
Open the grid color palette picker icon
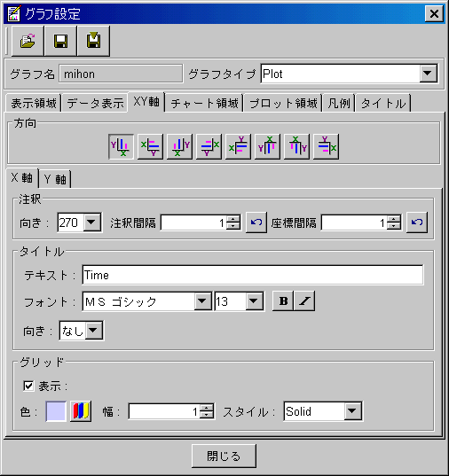pos(81,411)
